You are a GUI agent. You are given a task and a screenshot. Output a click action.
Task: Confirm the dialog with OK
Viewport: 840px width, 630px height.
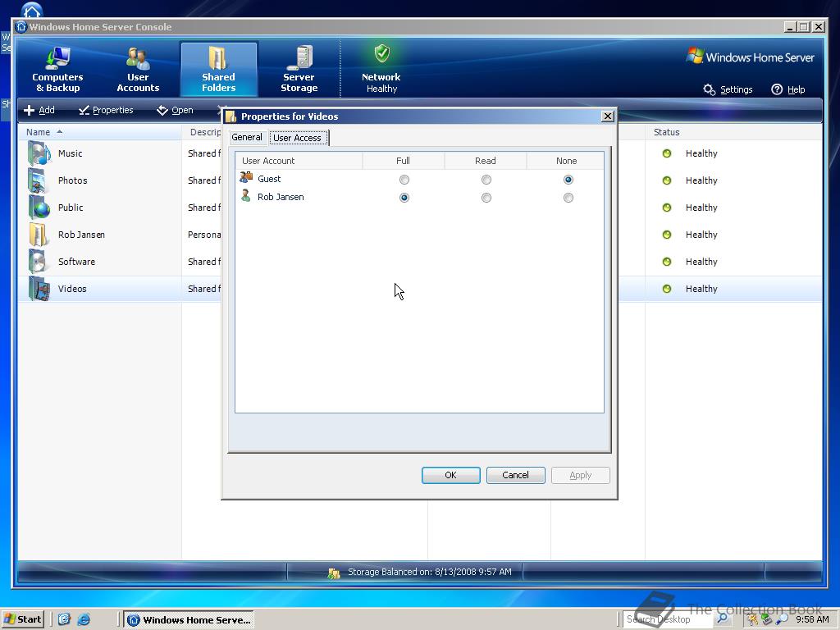click(x=450, y=475)
